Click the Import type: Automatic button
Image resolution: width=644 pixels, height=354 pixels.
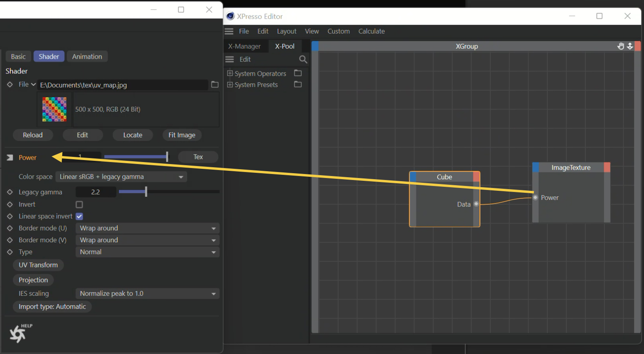pyautogui.click(x=52, y=307)
